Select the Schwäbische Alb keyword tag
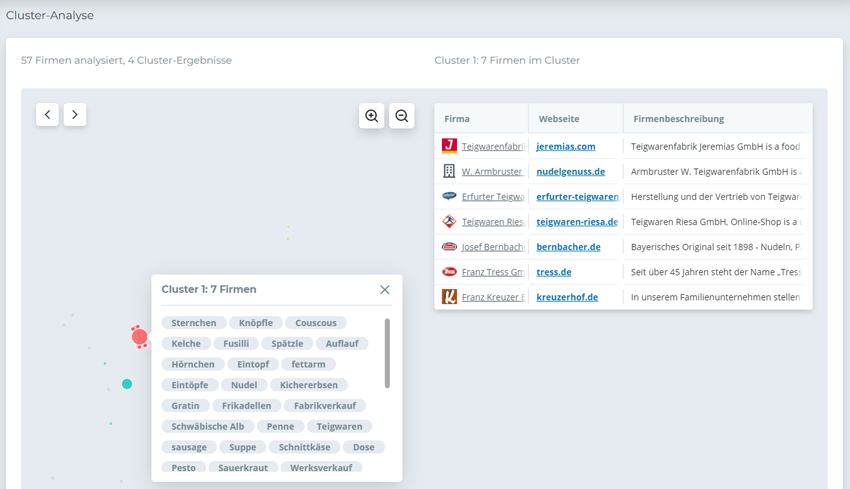850x489 pixels. click(208, 426)
